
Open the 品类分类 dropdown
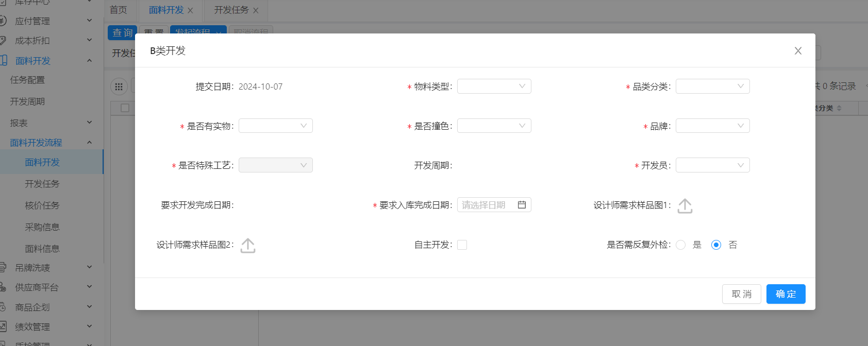pyautogui.click(x=712, y=86)
